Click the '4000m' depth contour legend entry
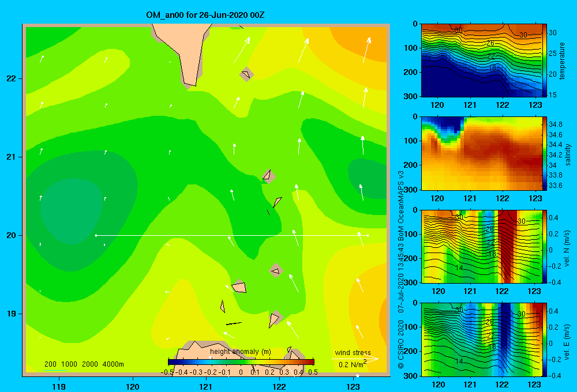This screenshot has width=577, height=392. (113, 364)
